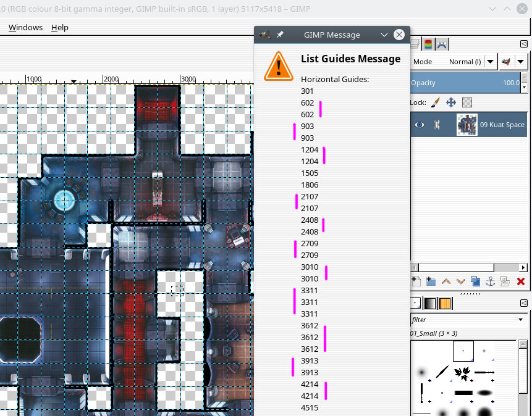Raise the layer one step
Screen dimensions: 532x416
coord(446,281)
